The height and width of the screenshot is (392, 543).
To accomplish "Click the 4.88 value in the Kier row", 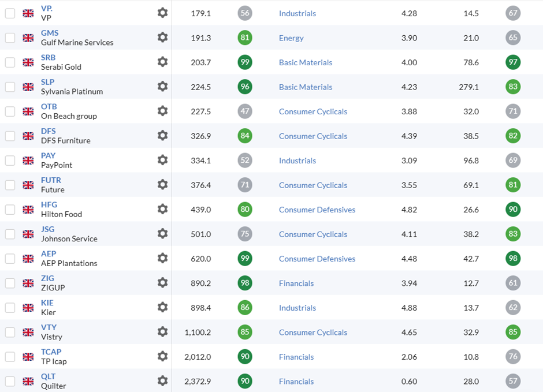I will (409, 308).
